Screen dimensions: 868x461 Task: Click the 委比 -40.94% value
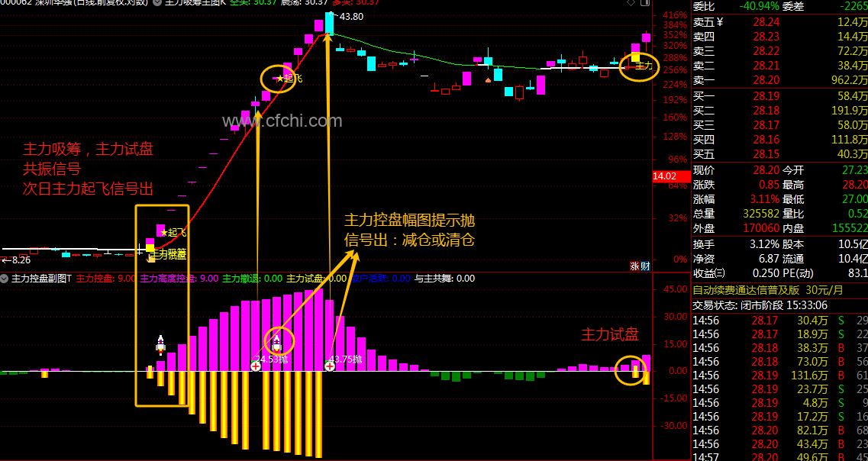point(758,7)
